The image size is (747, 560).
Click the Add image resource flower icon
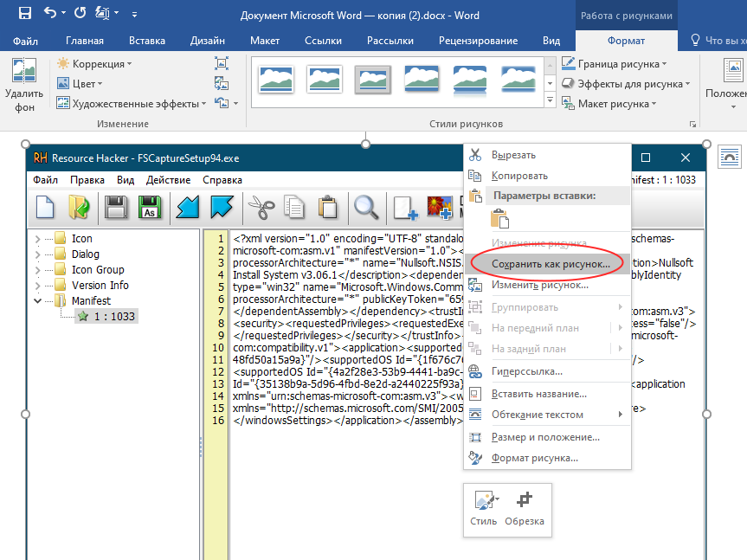[439, 208]
